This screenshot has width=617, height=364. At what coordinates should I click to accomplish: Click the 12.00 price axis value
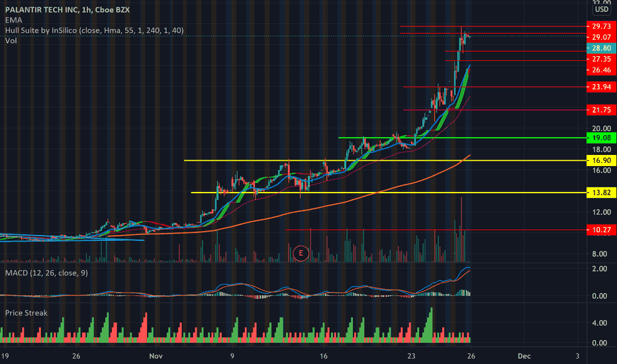click(602, 212)
